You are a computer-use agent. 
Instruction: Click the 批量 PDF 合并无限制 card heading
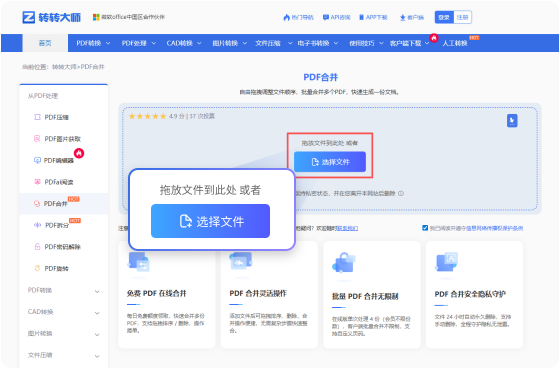coord(365,296)
